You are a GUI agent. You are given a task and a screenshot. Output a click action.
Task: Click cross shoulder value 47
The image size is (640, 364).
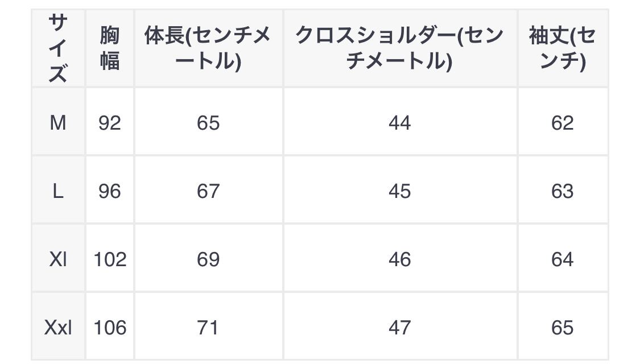point(399,328)
